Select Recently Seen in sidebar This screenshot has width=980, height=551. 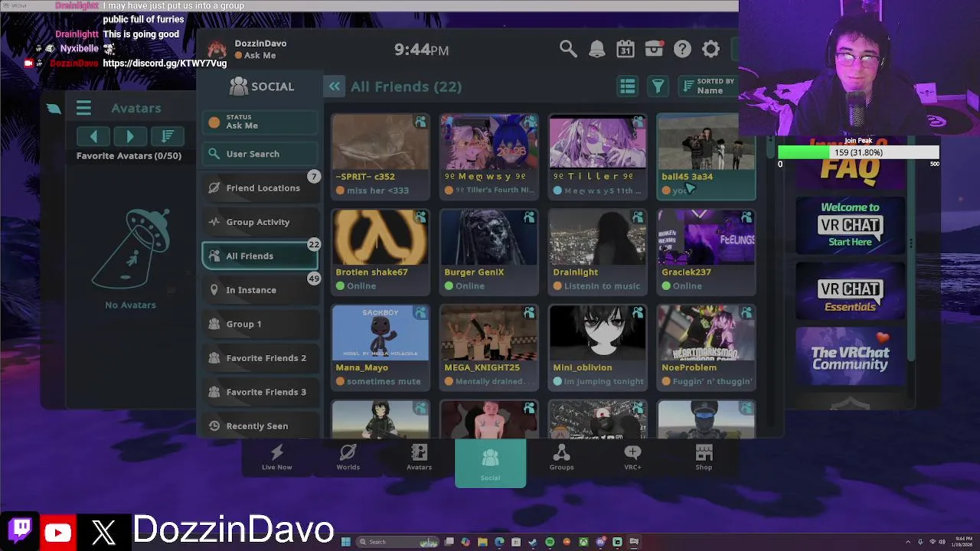pyautogui.click(x=260, y=425)
